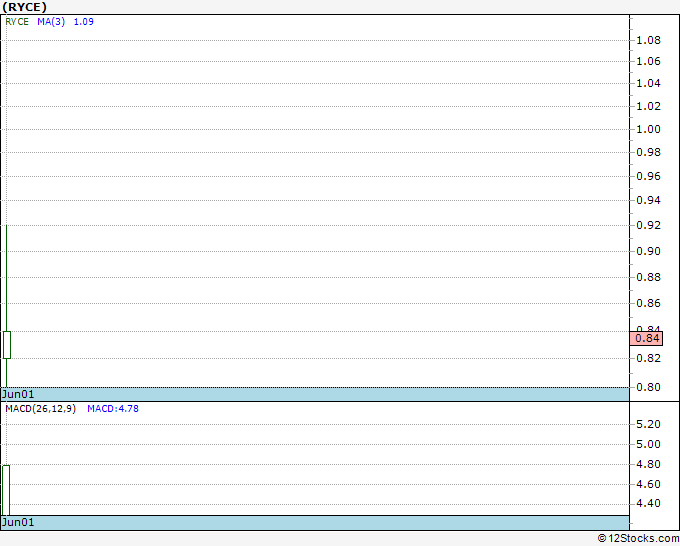680x546 pixels.
Task: Click the Jun01 date under the price chart
Action: [x=18, y=394]
